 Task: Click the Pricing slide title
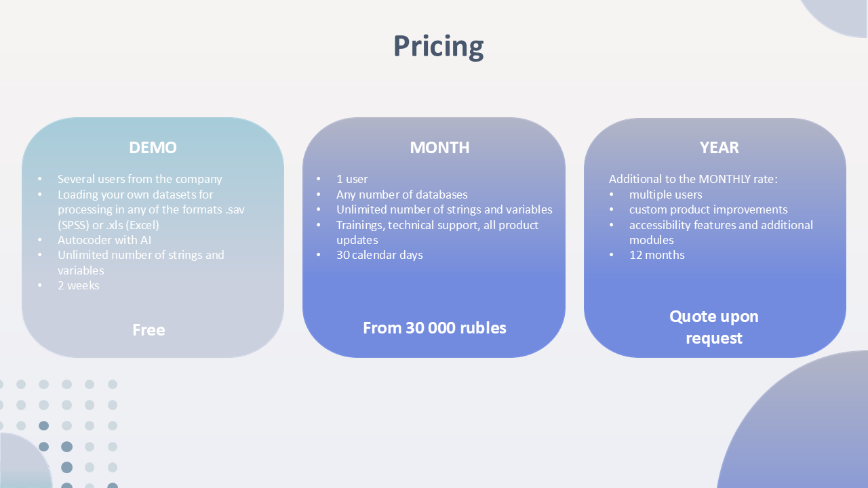pyautogui.click(x=438, y=46)
